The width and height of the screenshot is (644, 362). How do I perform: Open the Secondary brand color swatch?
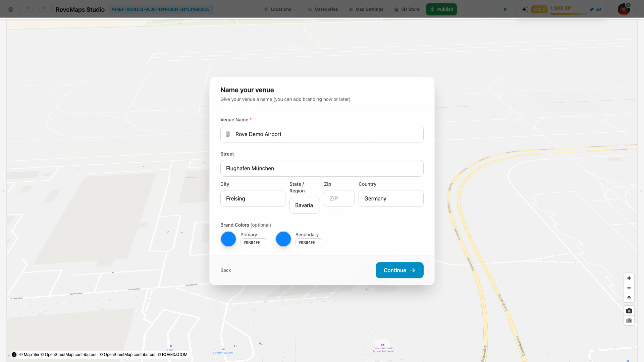[x=283, y=239]
